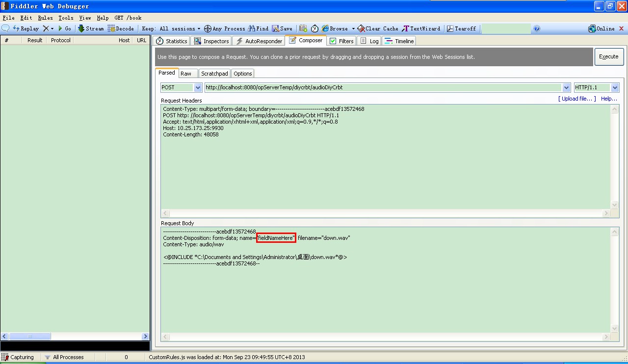Select the Options sub-tab
Image resolution: width=628 pixels, height=364 pixels.
tap(242, 74)
